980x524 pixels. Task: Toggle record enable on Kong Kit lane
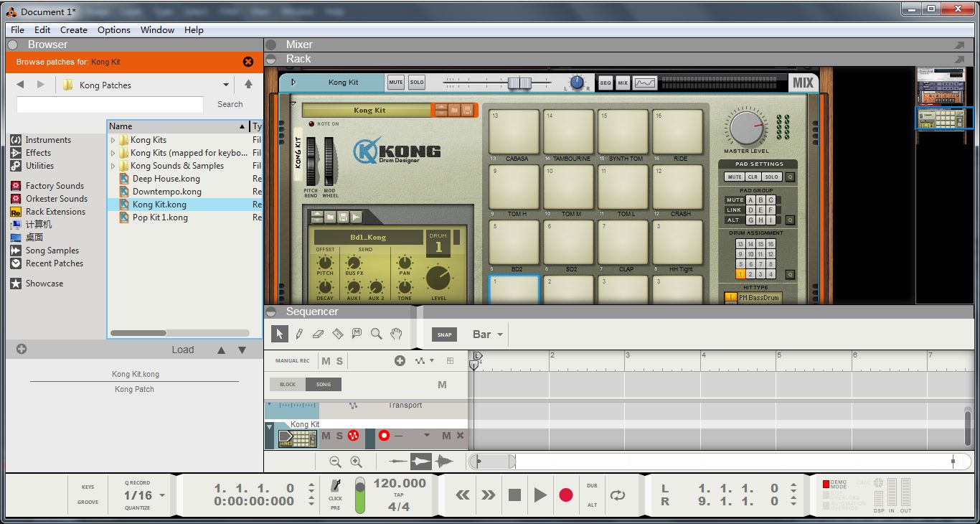pyautogui.click(x=384, y=436)
